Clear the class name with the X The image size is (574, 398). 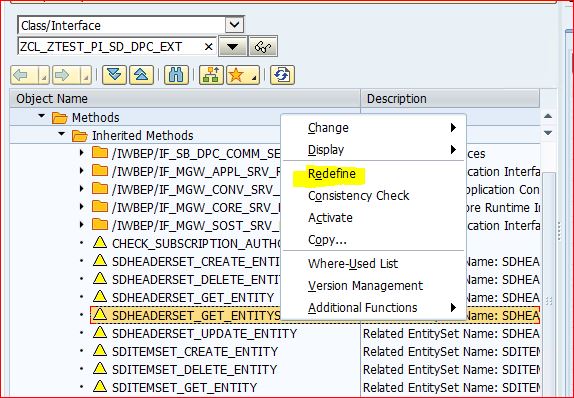(208, 47)
